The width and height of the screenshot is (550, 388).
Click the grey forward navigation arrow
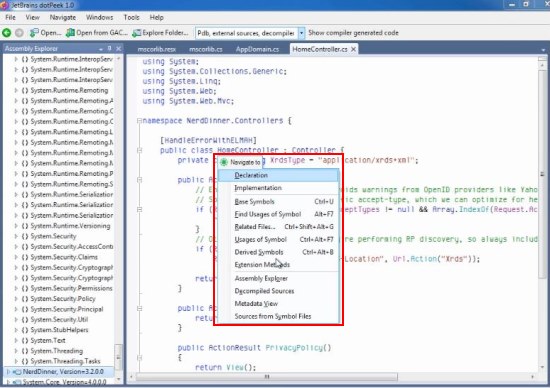coord(19,33)
